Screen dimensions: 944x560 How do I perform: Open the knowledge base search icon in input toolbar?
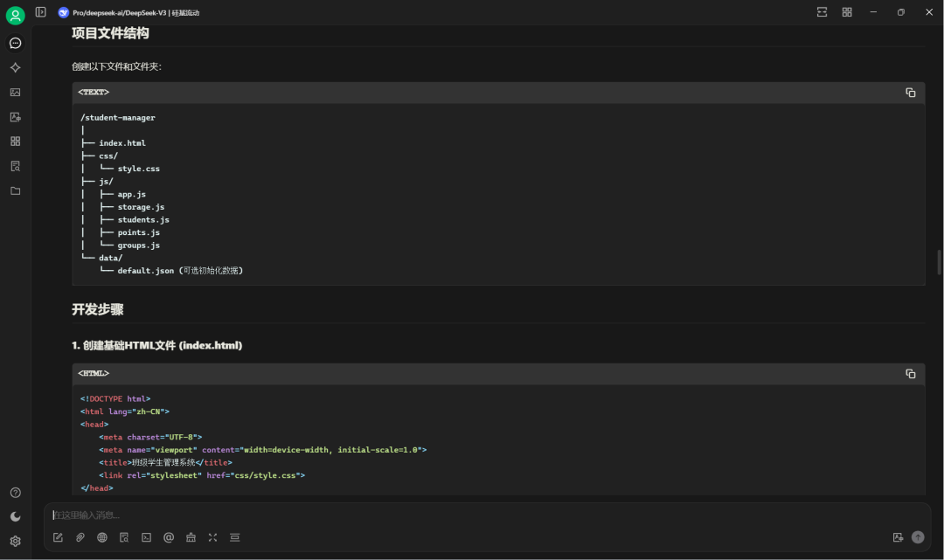124,538
